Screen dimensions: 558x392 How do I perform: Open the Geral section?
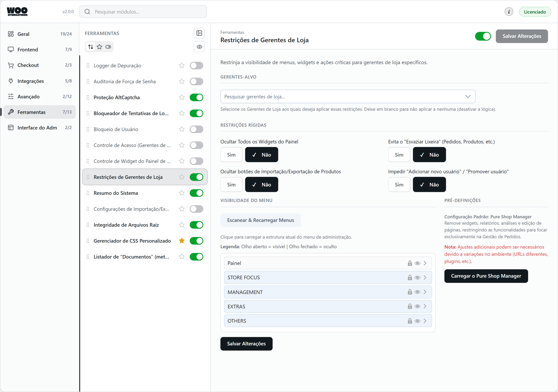(x=40, y=34)
